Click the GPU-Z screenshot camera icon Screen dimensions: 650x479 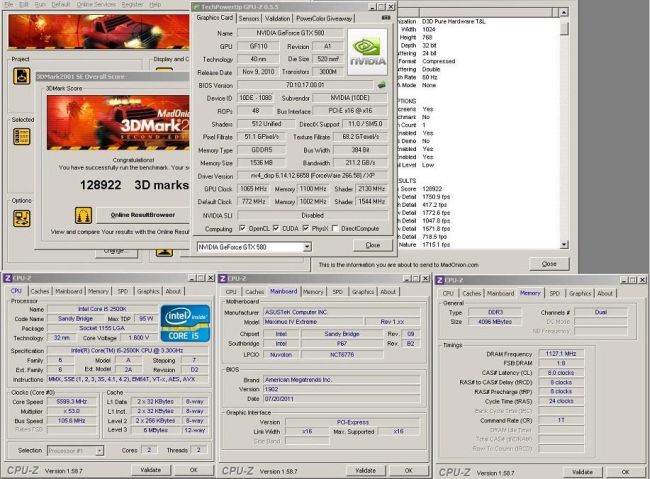click(x=386, y=18)
